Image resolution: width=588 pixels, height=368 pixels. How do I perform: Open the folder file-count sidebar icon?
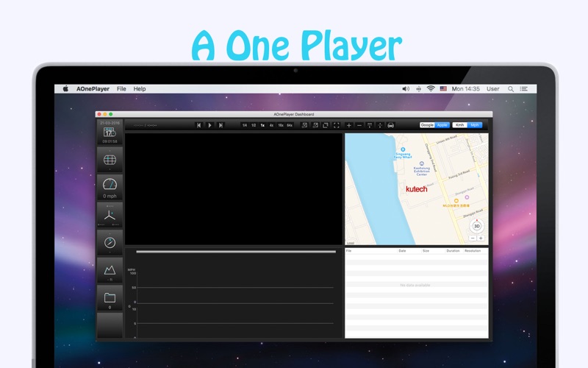tap(110, 298)
